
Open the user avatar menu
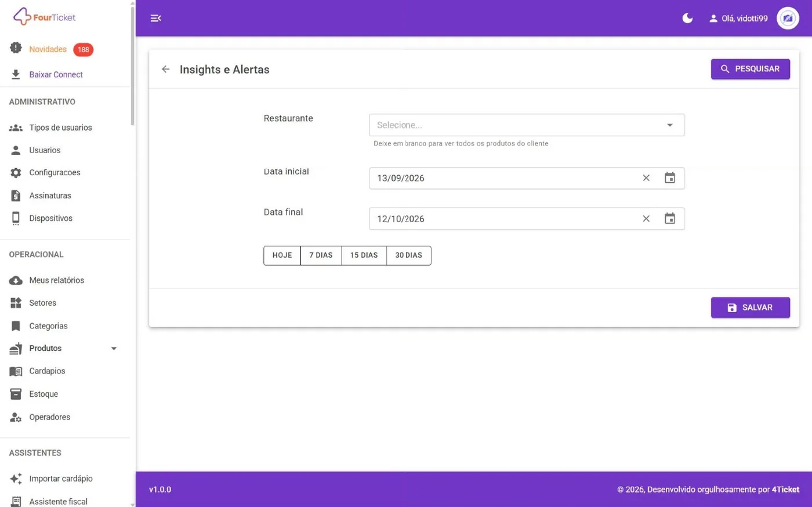788,18
